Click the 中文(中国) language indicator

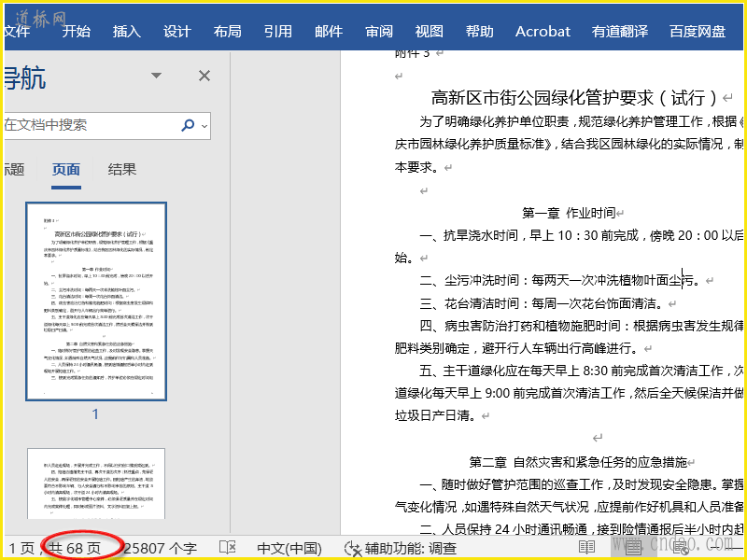pos(289,549)
